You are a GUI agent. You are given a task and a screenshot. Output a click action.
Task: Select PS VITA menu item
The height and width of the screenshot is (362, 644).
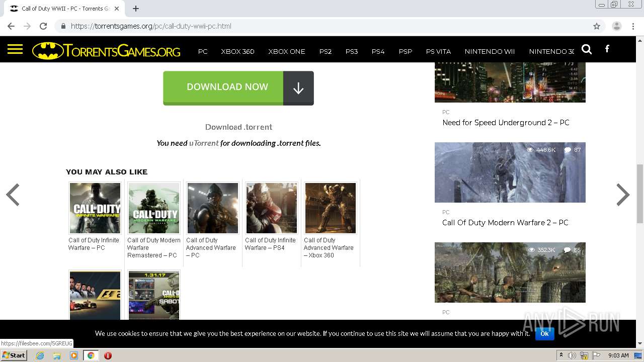click(x=438, y=51)
